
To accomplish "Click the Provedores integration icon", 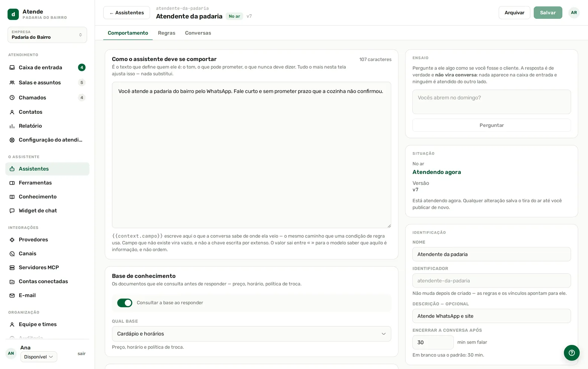I will [12, 240].
